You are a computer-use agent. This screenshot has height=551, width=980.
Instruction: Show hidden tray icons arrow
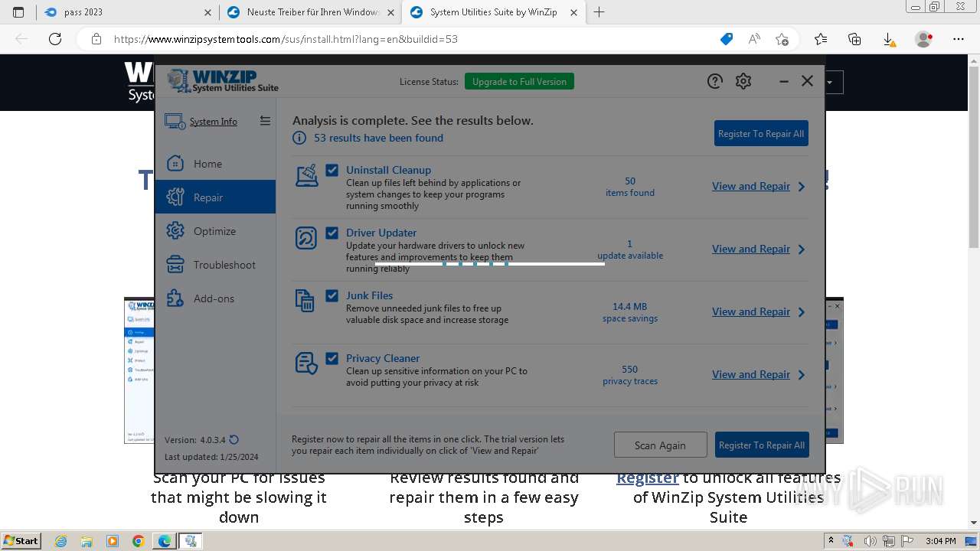point(831,540)
